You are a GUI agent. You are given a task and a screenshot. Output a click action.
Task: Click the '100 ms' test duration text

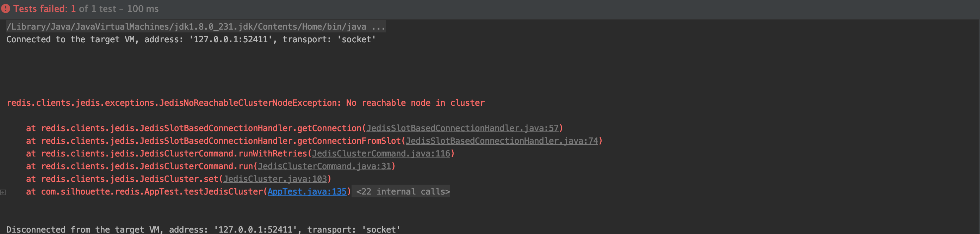pyautogui.click(x=143, y=9)
